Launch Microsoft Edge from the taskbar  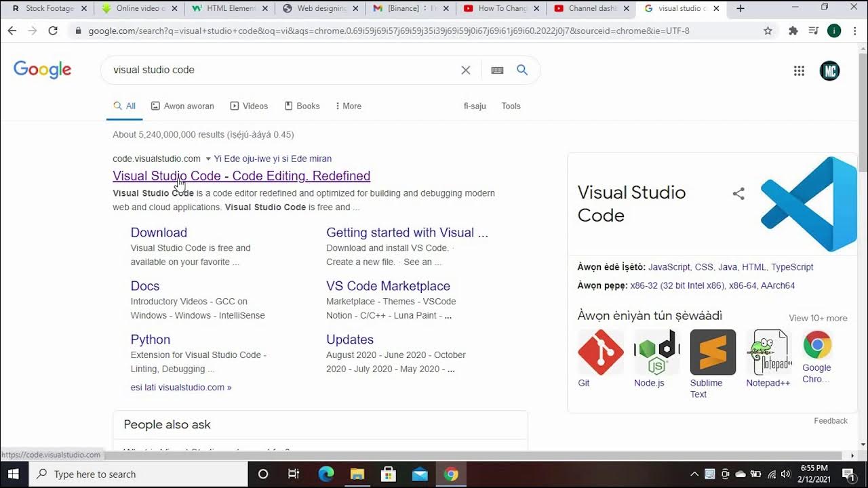(326, 474)
